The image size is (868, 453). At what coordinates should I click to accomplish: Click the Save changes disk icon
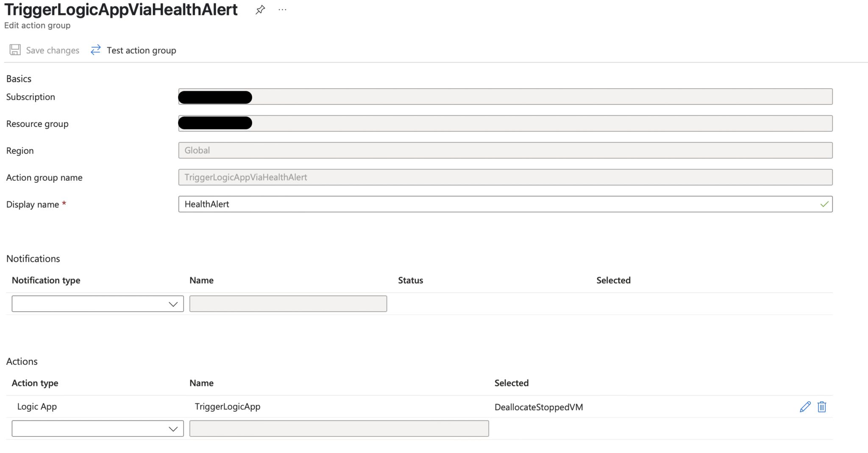(15, 50)
